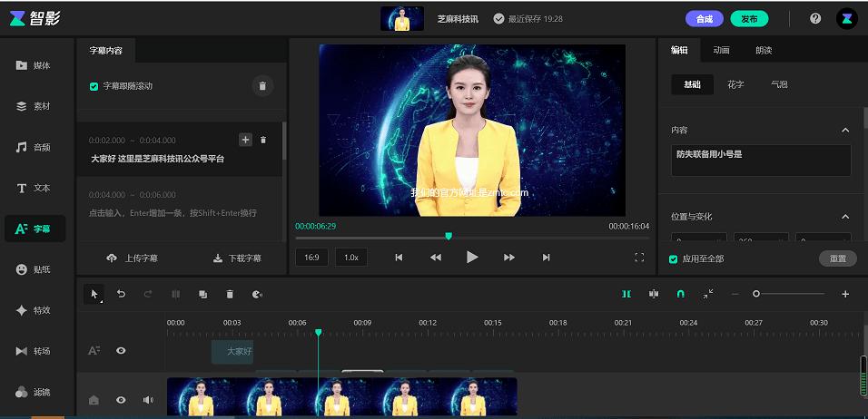Click the timeline zoom slider handle
Image resolution: width=868 pixels, height=419 pixels.
pos(756,294)
